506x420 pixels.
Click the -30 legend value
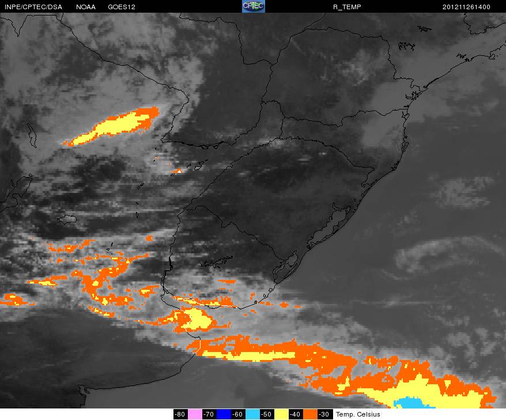pos(324,414)
